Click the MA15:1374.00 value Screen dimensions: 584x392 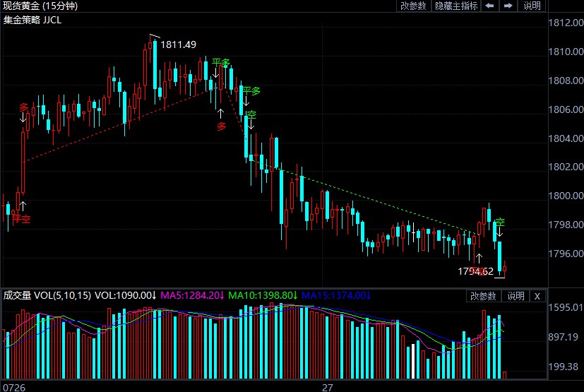[x=336, y=295]
